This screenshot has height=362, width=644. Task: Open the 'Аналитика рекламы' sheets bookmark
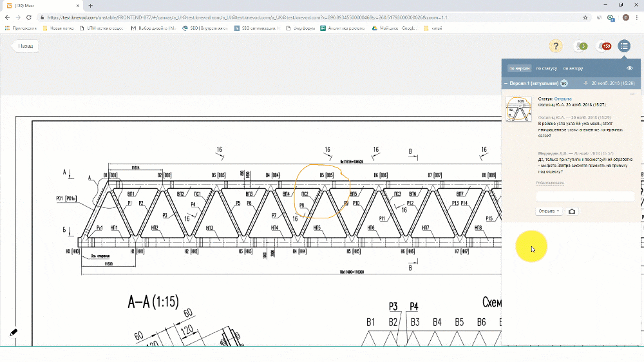pyautogui.click(x=343, y=28)
